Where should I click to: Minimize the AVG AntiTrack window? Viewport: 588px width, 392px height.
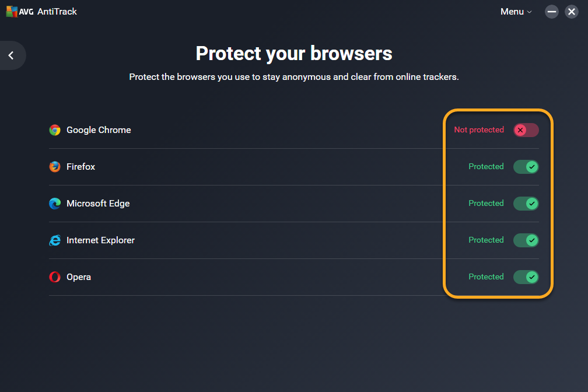(552, 12)
